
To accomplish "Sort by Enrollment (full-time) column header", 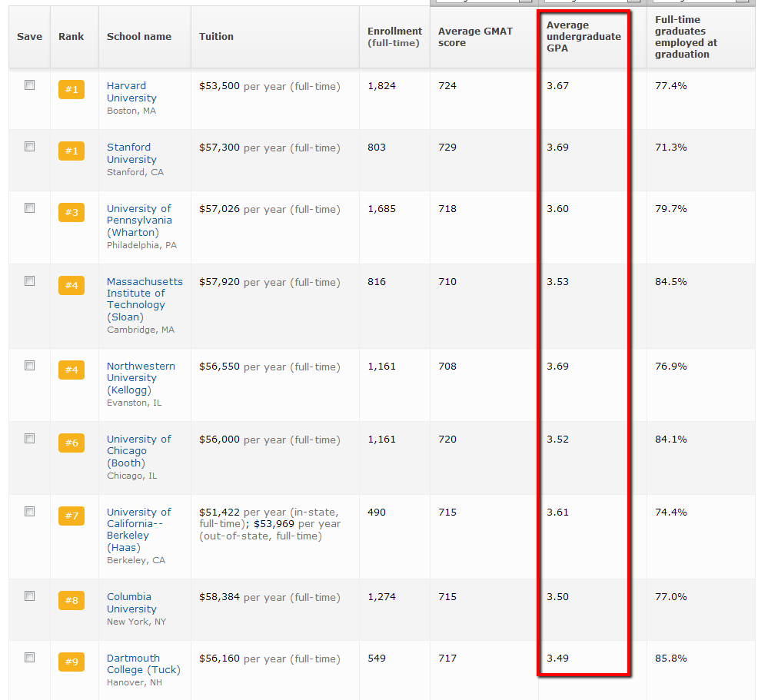I will [x=394, y=37].
